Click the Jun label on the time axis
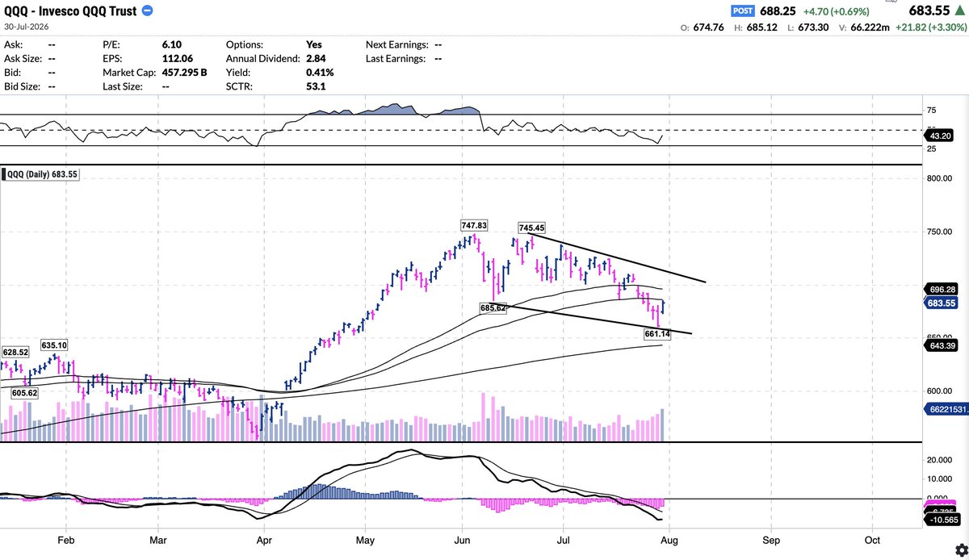Image resolution: width=969 pixels, height=560 pixels. pyautogui.click(x=462, y=539)
